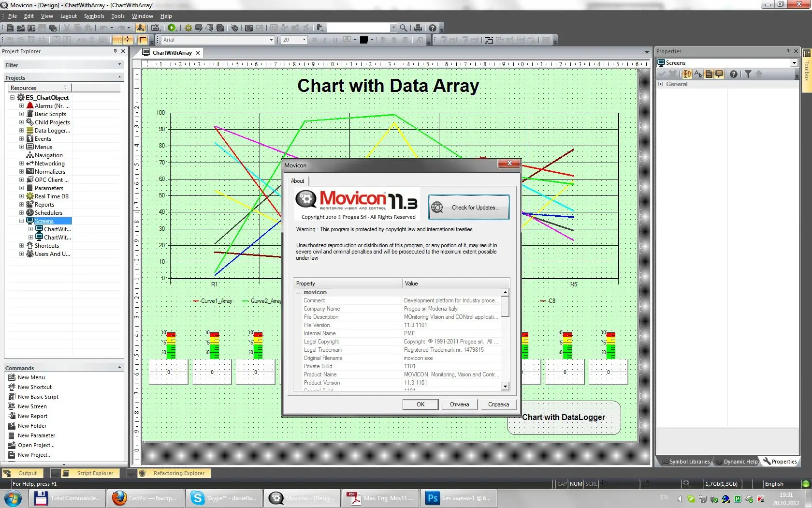Click the search input field in toolbar

pyautogui.click(x=358, y=28)
